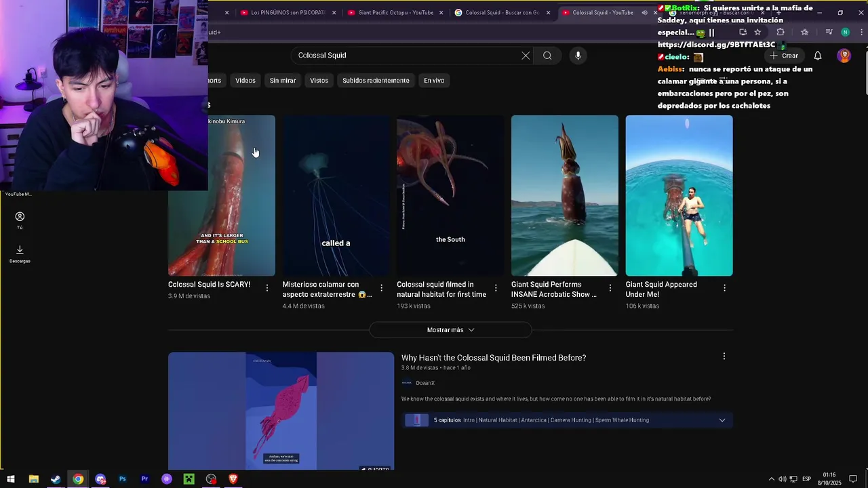868x488 pixels.
Task: Open Brave browser from the taskbar
Action: 233,479
